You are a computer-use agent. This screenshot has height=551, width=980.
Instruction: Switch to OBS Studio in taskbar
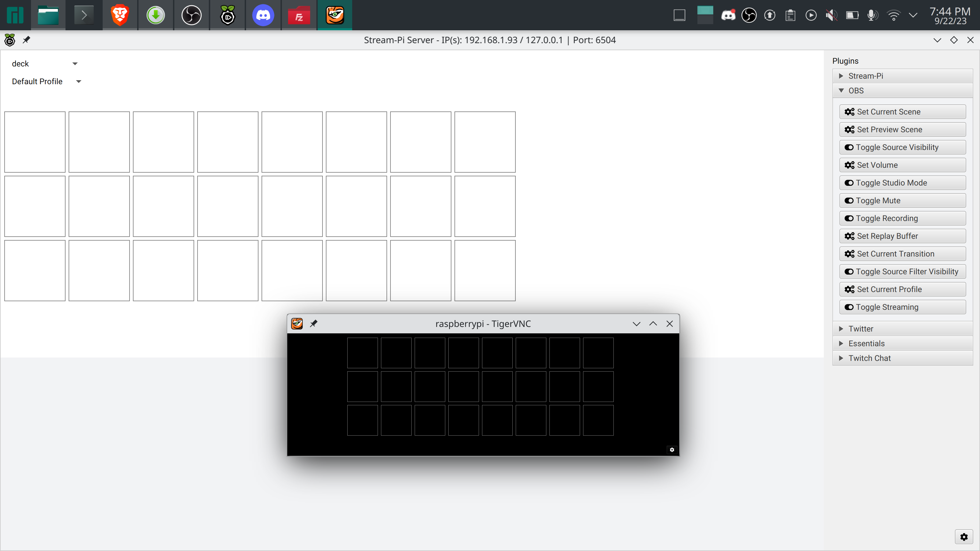pos(191,15)
